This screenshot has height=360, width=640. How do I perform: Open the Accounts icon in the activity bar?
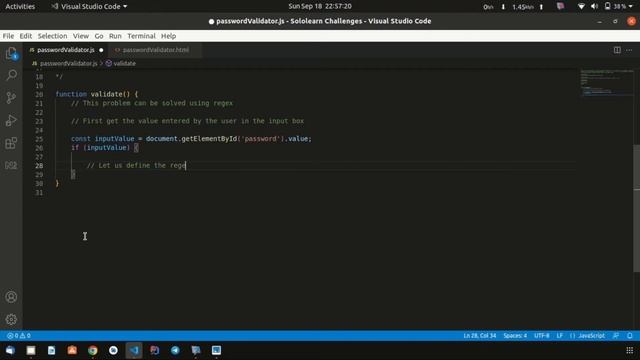(x=11, y=297)
